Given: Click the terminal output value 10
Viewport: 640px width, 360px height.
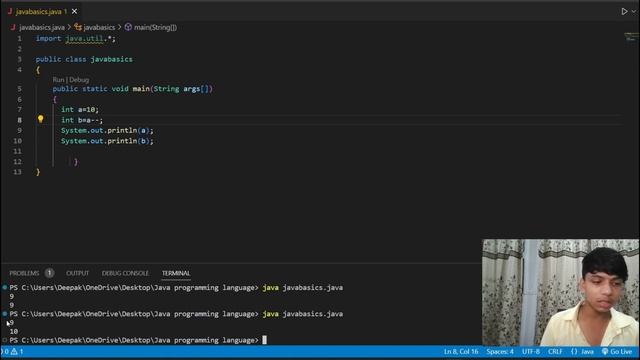Looking at the screenshot, I should click(14, 331).
